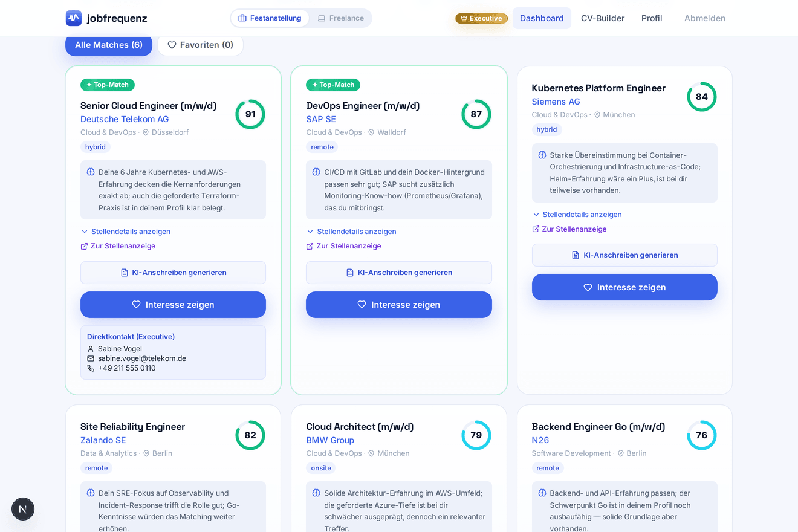Expand Stellendetails on SAP SE card

pos(351,232)
